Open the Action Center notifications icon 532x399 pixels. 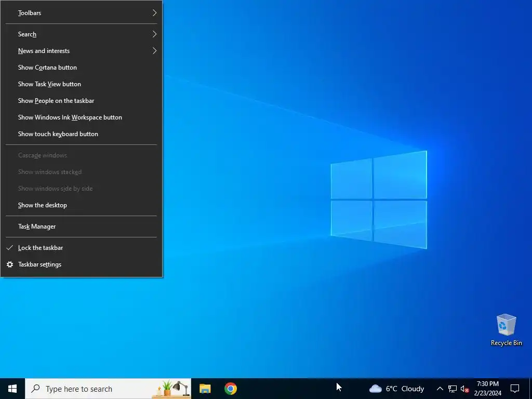(515, 389)
